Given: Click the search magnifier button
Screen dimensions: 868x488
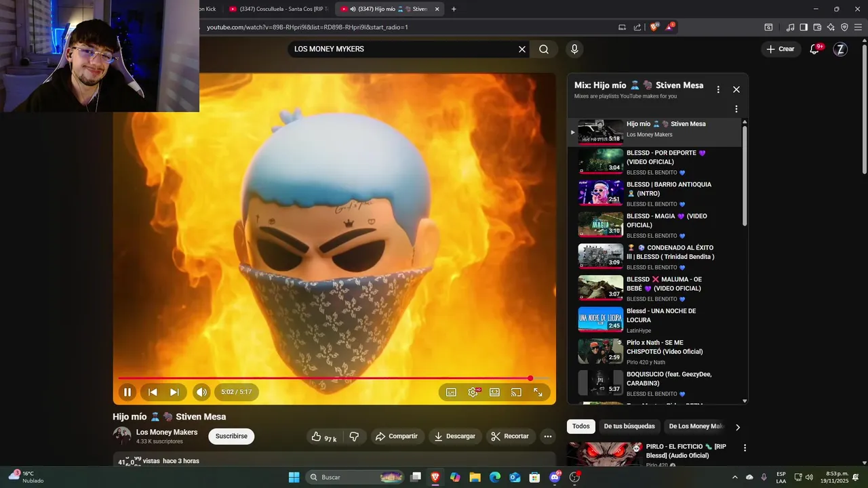Looking at the screenshot, I should coord(544,49).
